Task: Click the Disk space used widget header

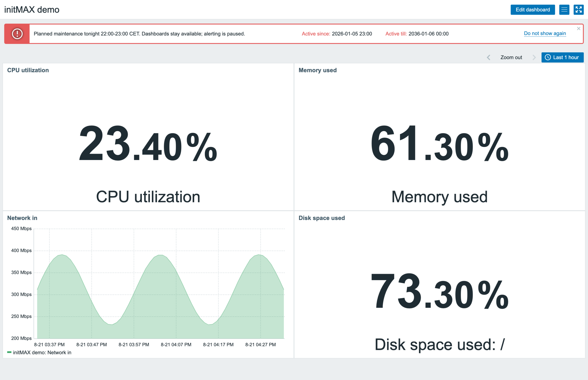Action: 322,218
